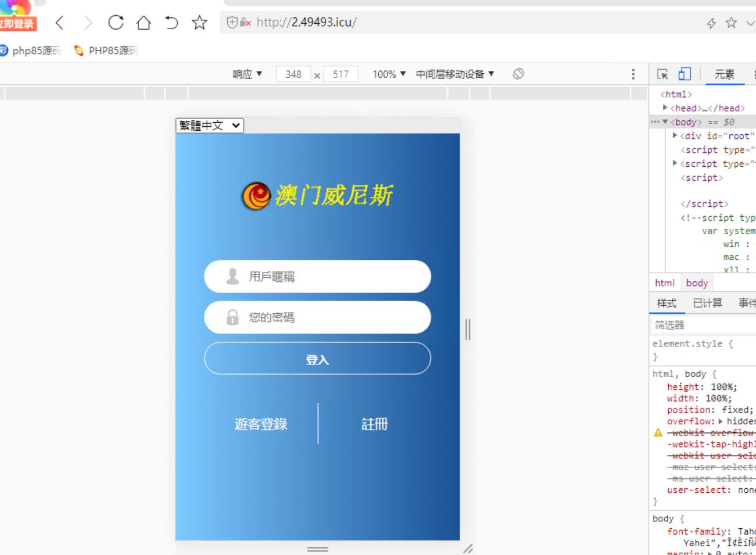Click the browser back arrow

click(x=59, y=23)
